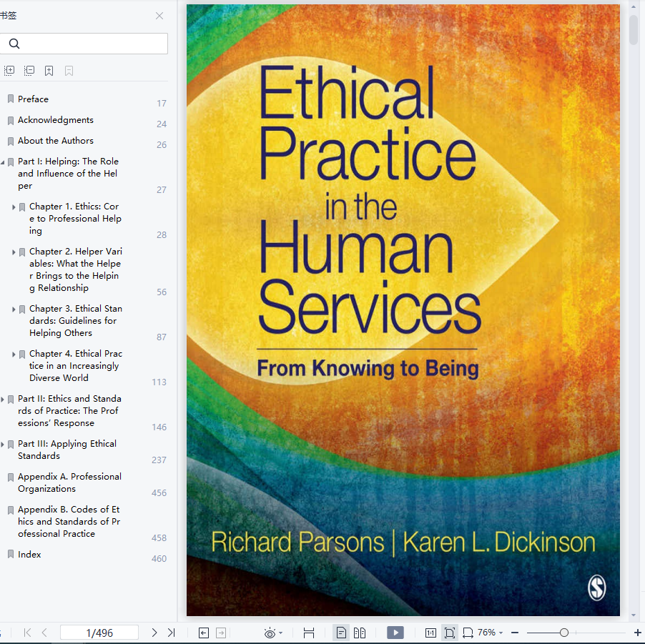
Task: Click zoom in plus button
Action: click(x=638, y=633)
